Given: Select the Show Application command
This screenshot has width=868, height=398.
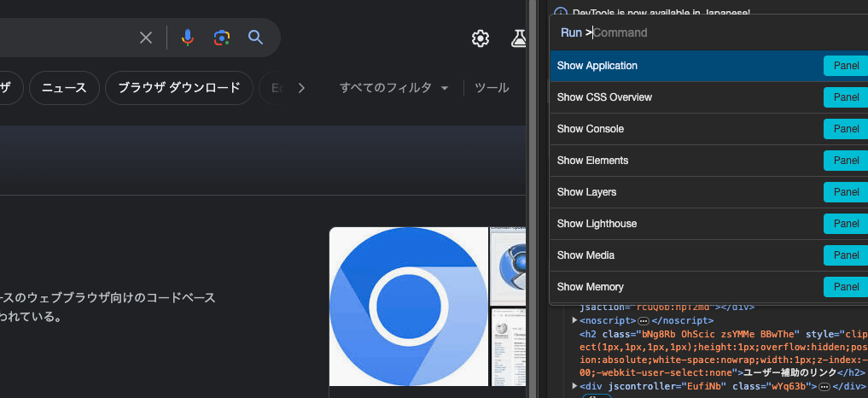Looking at the screenshot, I should [x=708, y=66].
